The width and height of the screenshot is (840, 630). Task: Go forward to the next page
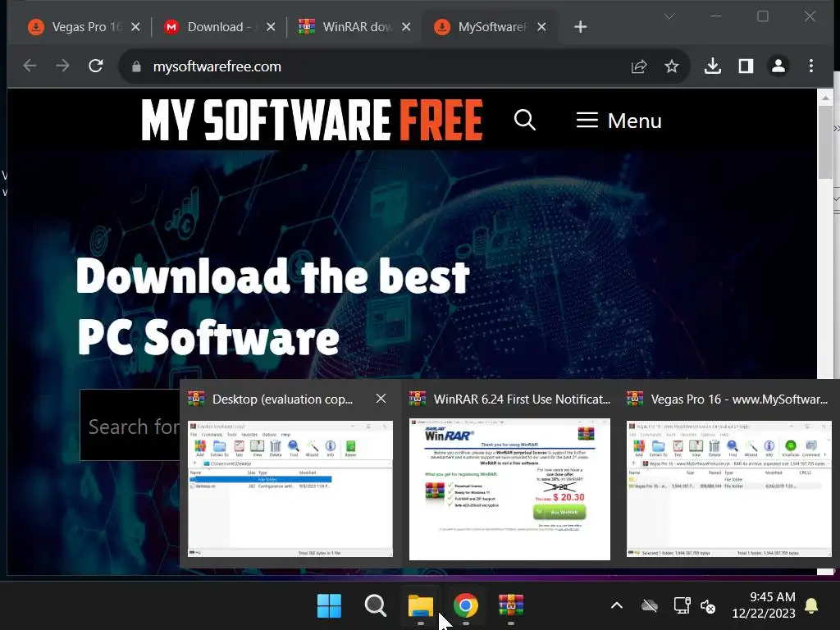tap(62, 66)
